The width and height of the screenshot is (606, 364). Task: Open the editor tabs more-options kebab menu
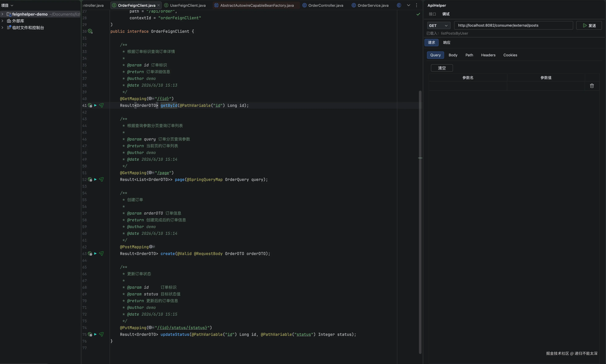coord(417,5)
